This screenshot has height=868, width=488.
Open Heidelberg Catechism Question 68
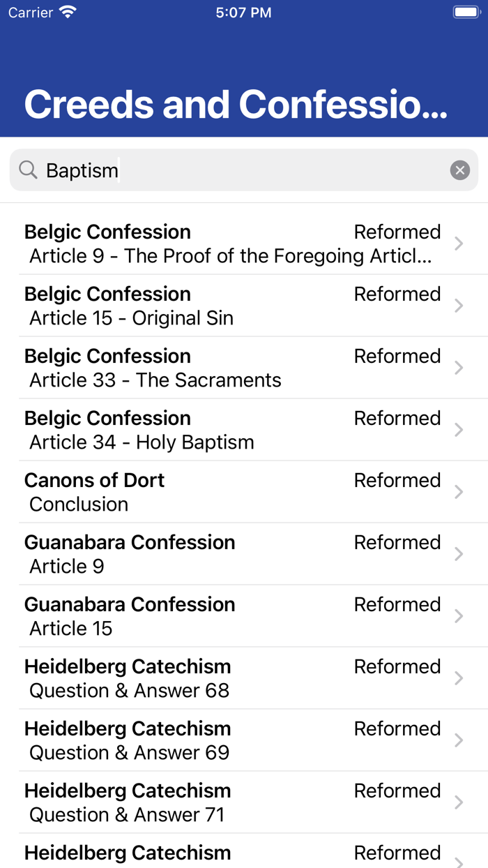pyautogui.click(x=209, y=678)
